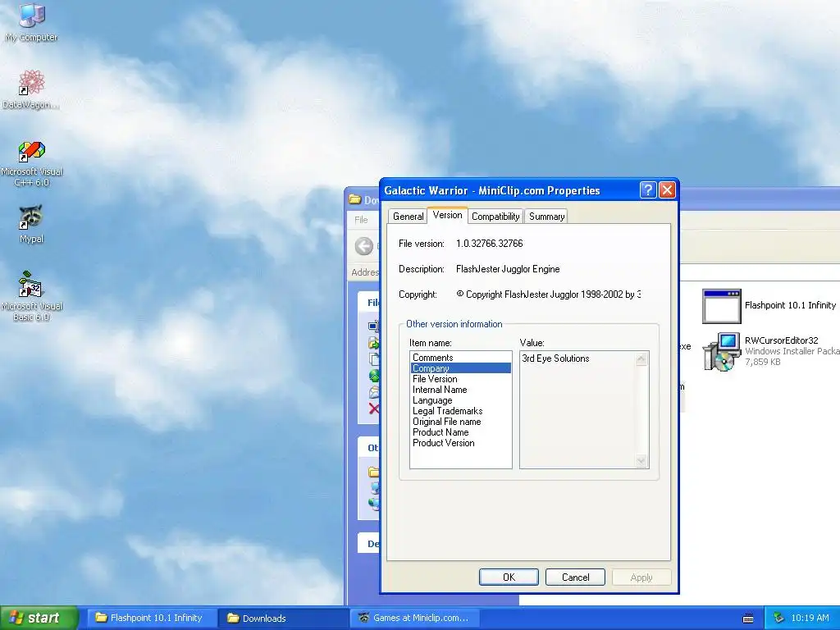Select Microsoft Visual Basic 6.0 desktop icon
The width and height of the screenshot is (840, 630).
coord(32,296)
